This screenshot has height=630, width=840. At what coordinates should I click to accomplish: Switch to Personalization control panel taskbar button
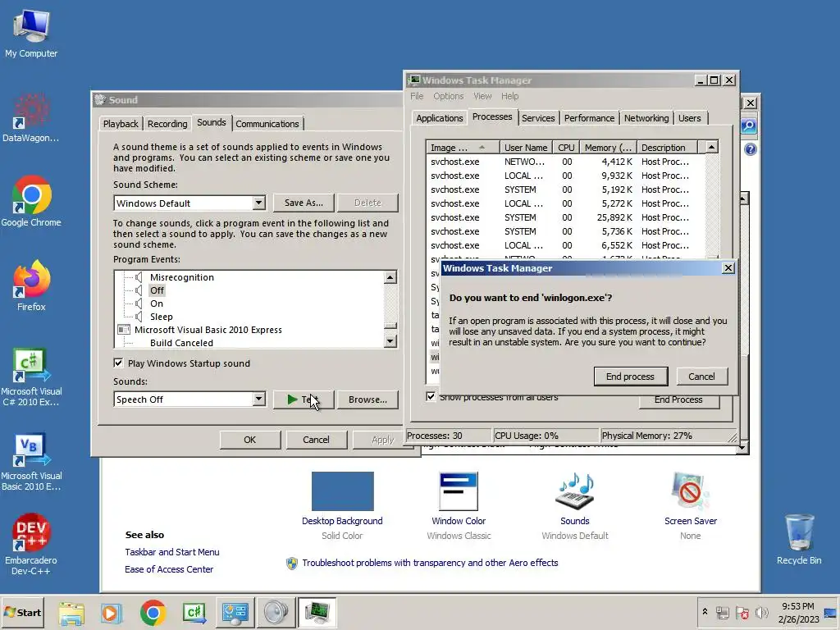coord(235,613)
